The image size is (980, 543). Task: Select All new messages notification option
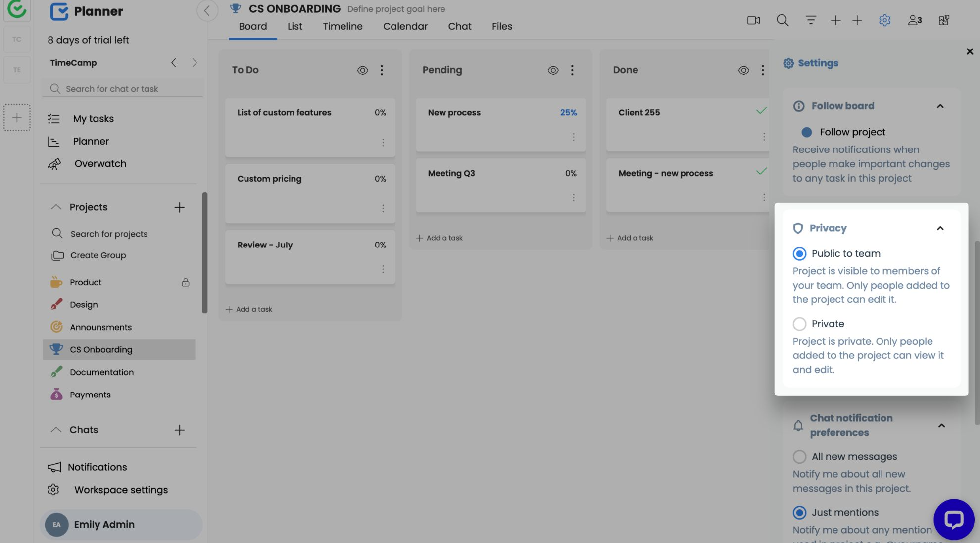tap(799, 456)
